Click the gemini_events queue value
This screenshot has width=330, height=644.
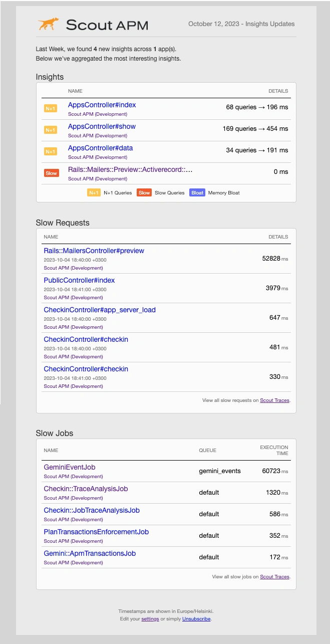point(220,471)
